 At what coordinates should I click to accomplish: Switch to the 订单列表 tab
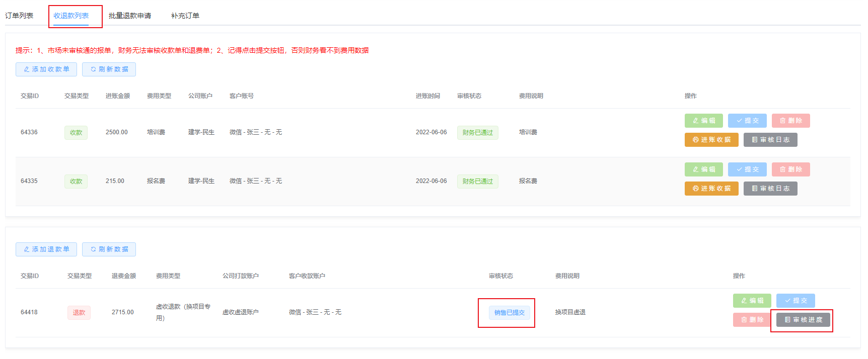(19, 16)
